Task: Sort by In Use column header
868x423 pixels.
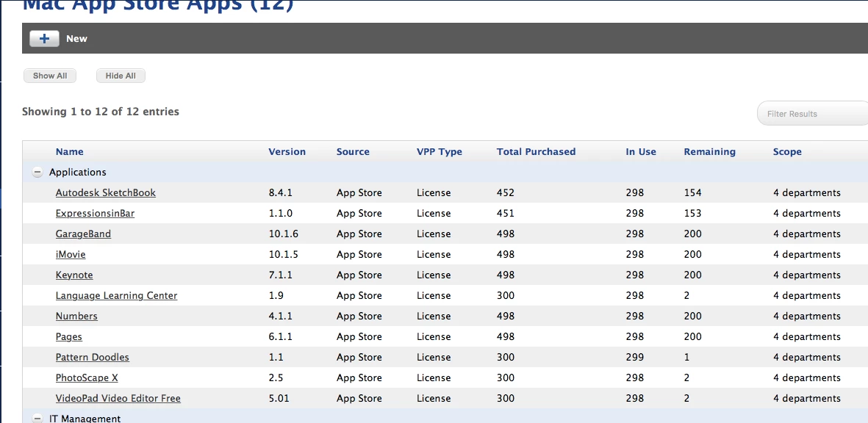Action: point(641,151)
